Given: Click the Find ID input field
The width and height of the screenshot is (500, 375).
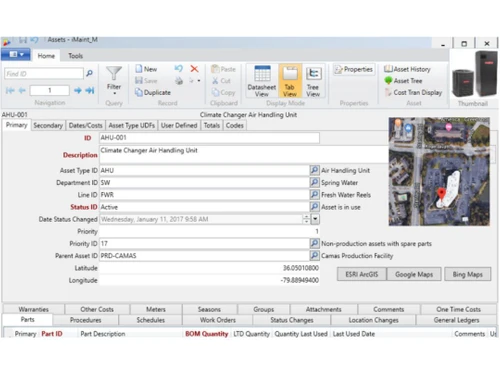Looking at the screenshot, I should 44,74.
